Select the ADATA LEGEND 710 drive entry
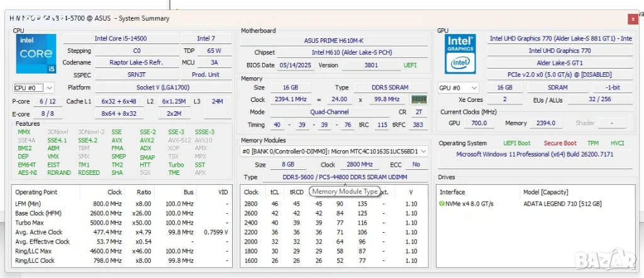This screenshot has height=278, width=644. [x=562, y=204]
